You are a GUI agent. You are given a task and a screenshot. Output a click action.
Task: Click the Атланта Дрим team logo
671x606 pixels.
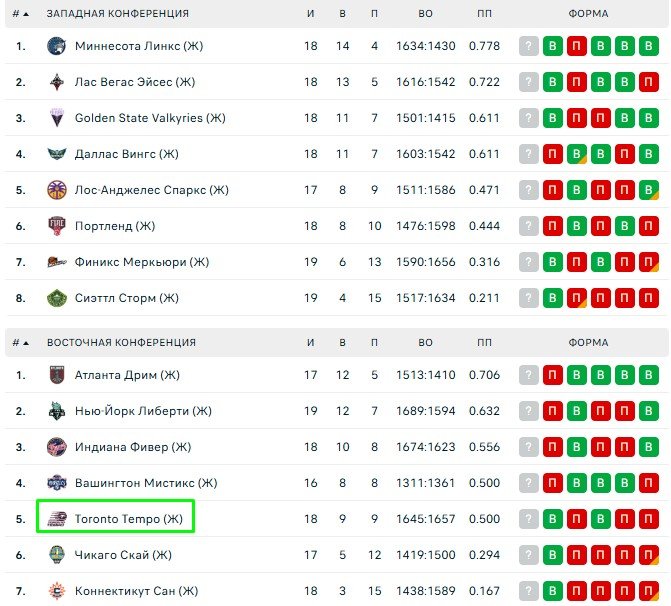click(x=56, y=375)
